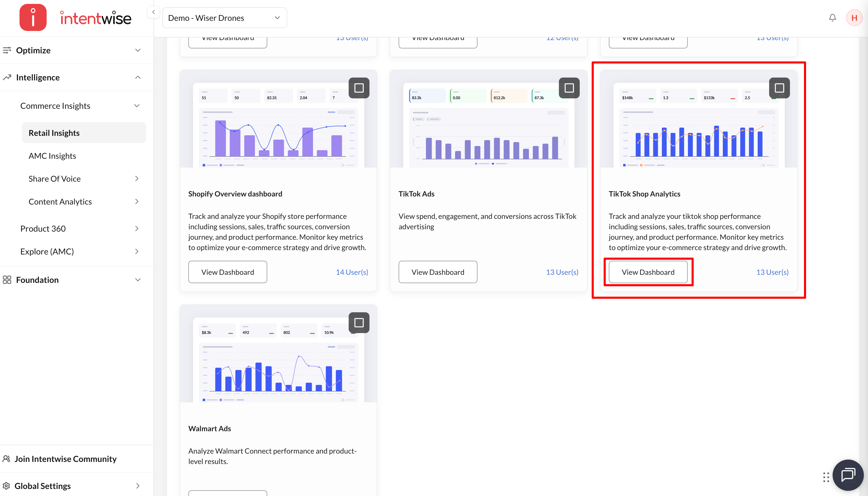Open the 14 User(s) link on Shopify card

[352, 272]
